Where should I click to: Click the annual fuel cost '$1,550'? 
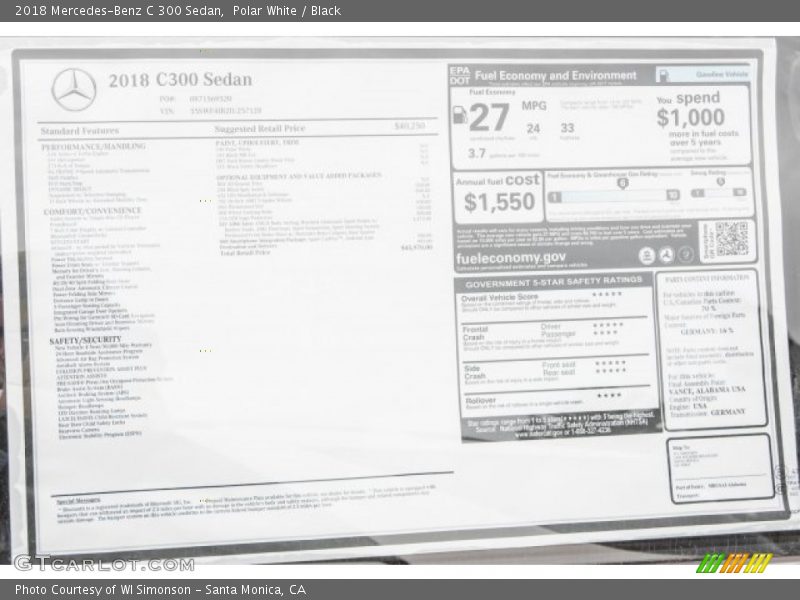tap(499, 202)
